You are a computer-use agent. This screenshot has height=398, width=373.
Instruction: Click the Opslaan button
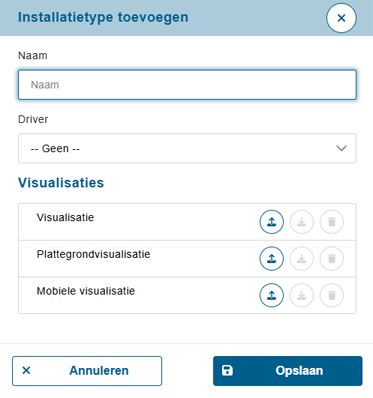pyautogui.click(x=288, y=371)
